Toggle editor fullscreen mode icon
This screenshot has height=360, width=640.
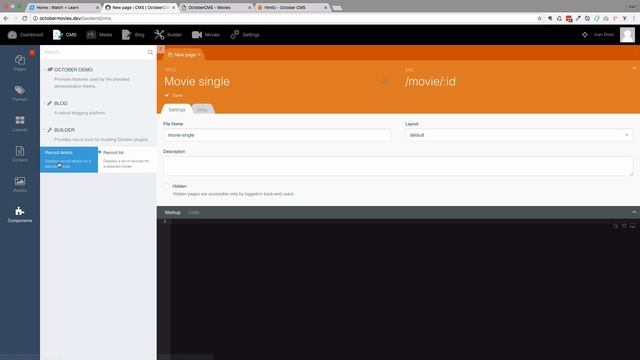[x=632, y=226]
